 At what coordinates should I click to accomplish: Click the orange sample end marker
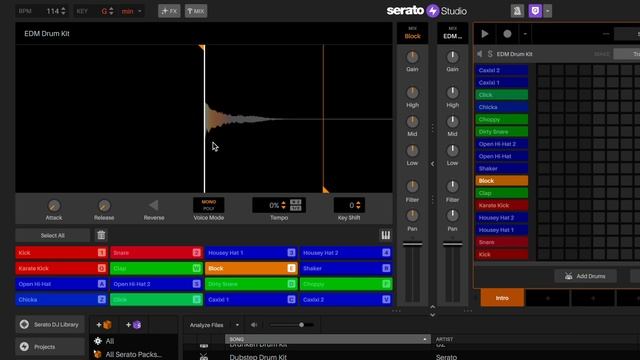[325, 190]
